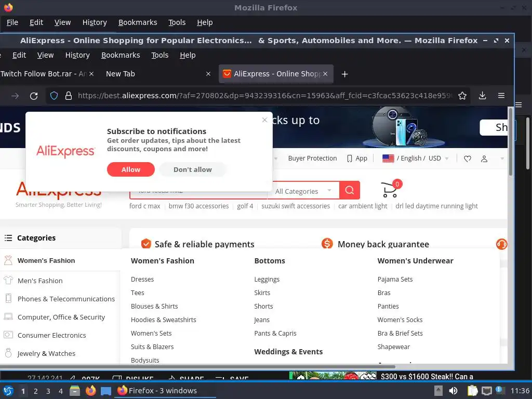Open the All Categories search dropdown

pyautogui.click(x=303, y=191)
